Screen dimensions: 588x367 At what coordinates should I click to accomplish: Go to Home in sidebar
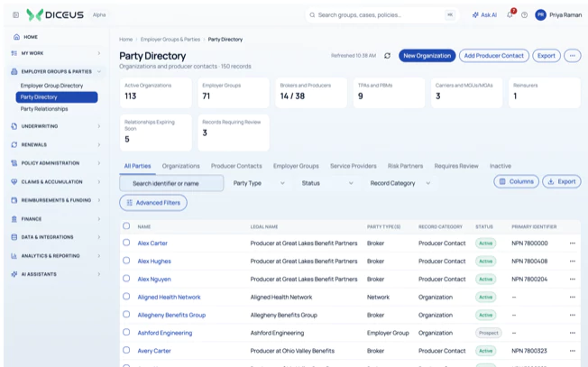(x=31, y=37)
